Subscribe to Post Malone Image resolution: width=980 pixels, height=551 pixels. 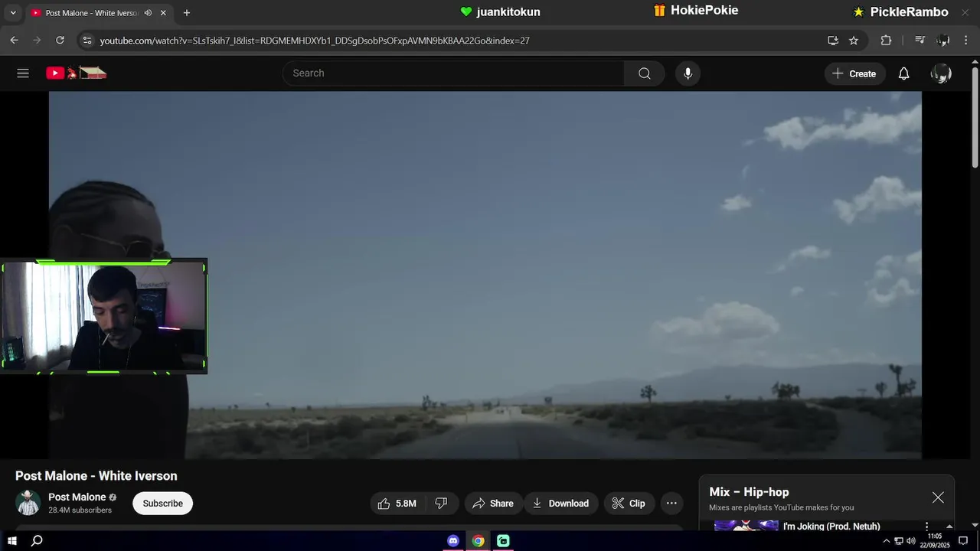pos(162,504)
